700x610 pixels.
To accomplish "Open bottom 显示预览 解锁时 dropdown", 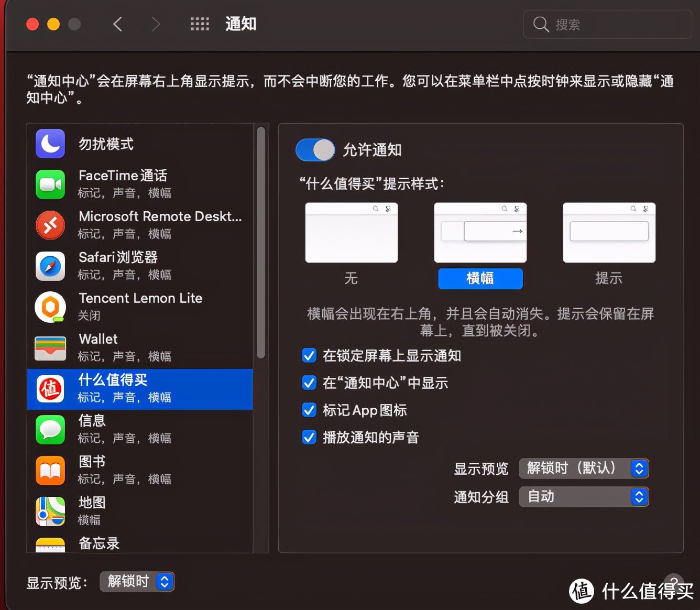I will pyautogui.click(x=137, y=582).
